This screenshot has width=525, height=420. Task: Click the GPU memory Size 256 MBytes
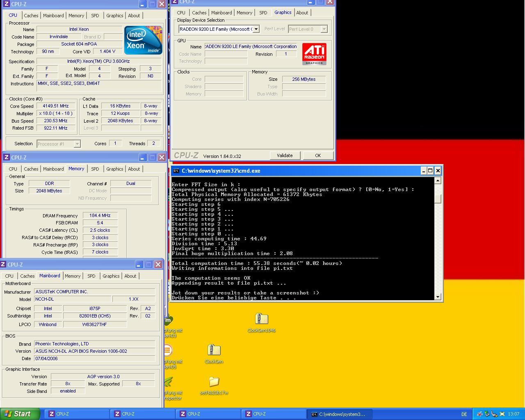[304, 79]
